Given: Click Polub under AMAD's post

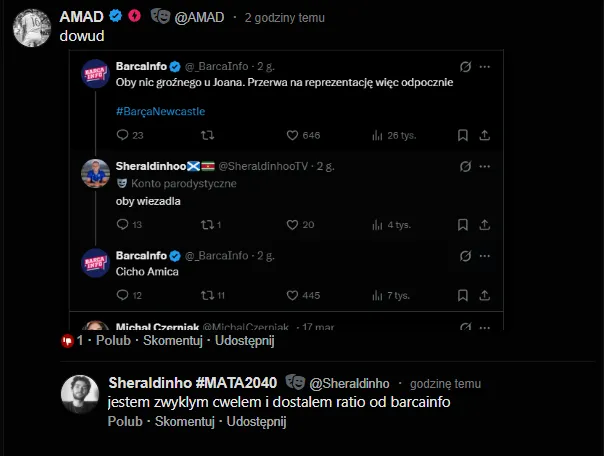Looking at the screenshot, I should [112, 341].
